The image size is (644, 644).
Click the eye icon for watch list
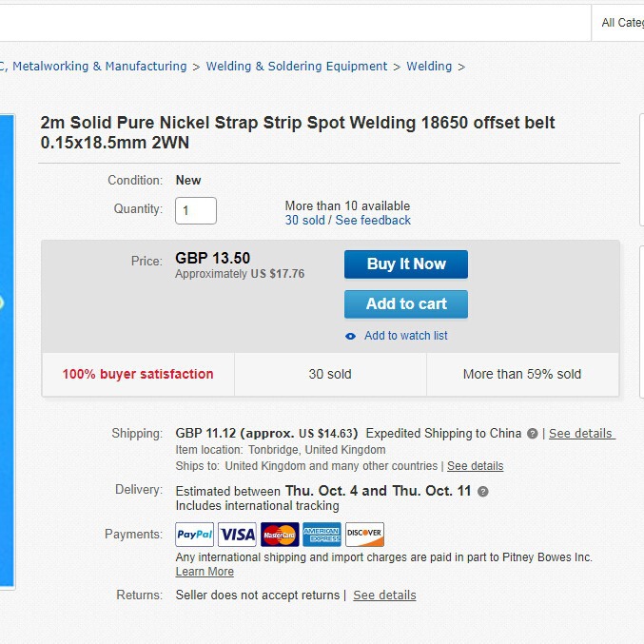(351, 336)
